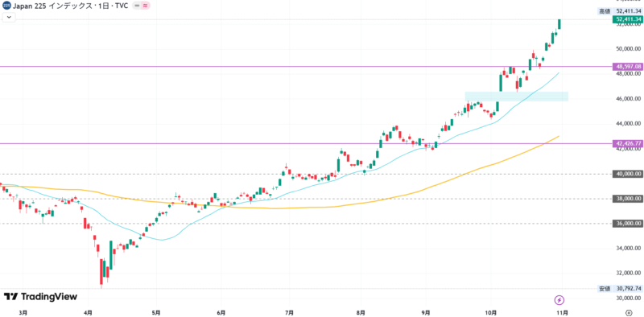Click the 44,000.00 price axis value

(x=629, y=124)
